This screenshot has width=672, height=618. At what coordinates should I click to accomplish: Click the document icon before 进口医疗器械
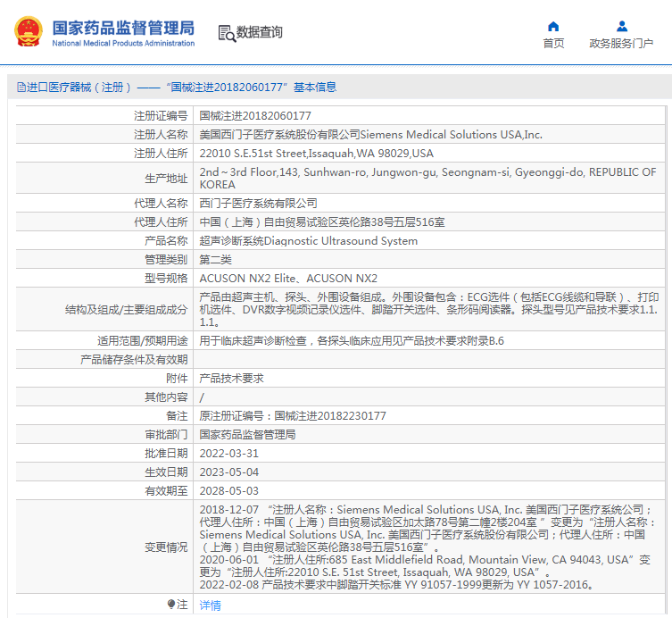21,88
